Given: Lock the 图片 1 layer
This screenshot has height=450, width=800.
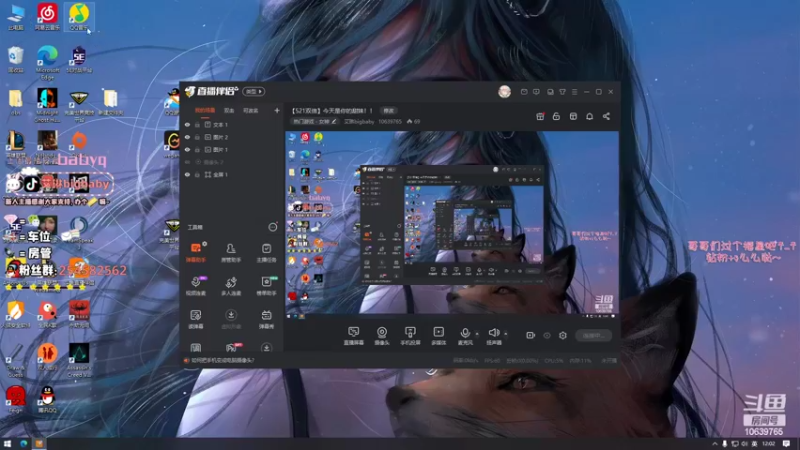Looking at the screenshot, I should pos(197,149).
